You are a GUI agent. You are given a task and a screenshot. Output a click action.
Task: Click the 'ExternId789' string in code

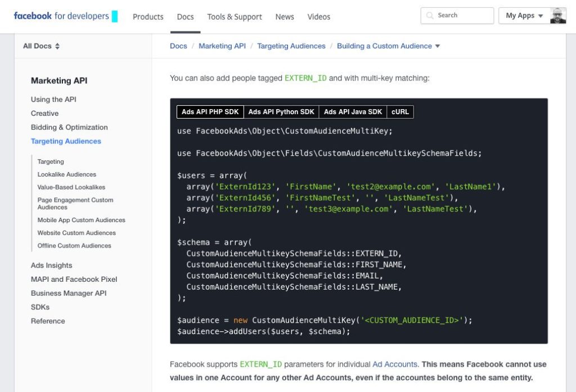245,209
